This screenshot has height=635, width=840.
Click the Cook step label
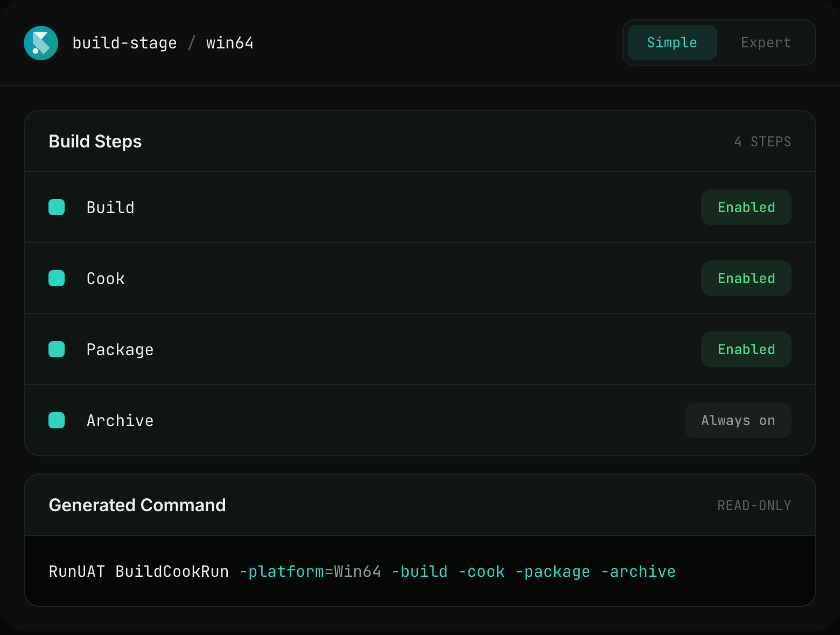click(106, 279)
